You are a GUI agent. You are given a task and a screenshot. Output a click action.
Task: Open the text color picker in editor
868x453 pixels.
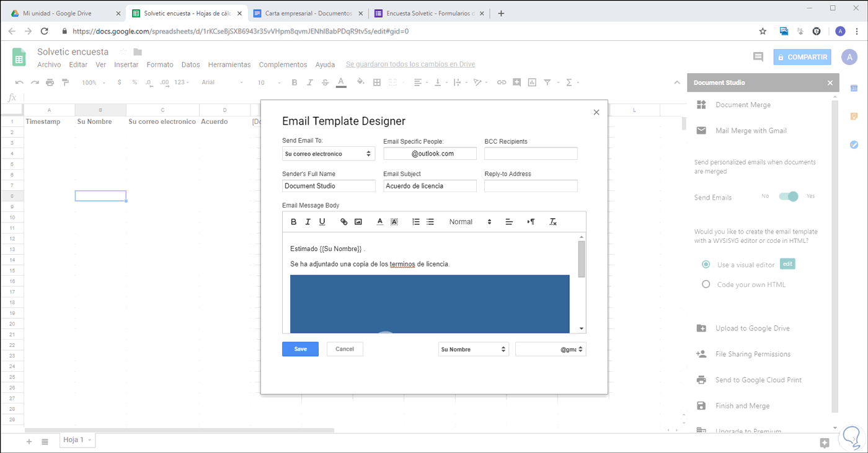pos(380,222)
